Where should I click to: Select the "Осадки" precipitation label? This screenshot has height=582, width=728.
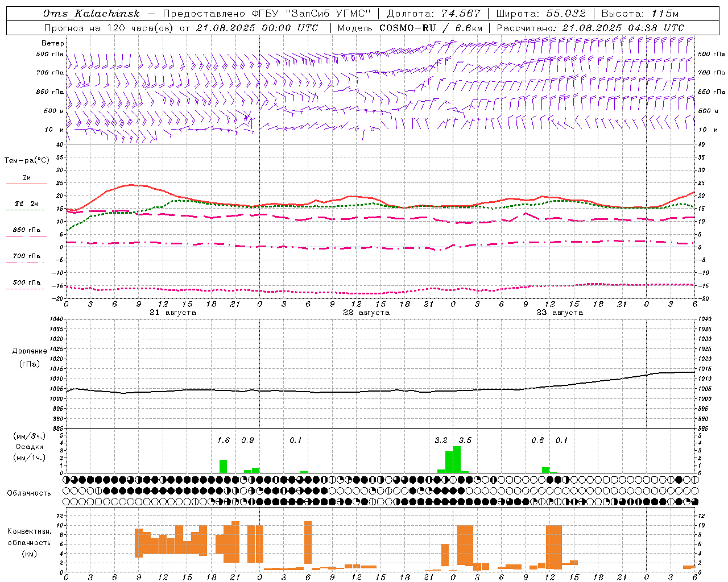click(x=29, y=447)
